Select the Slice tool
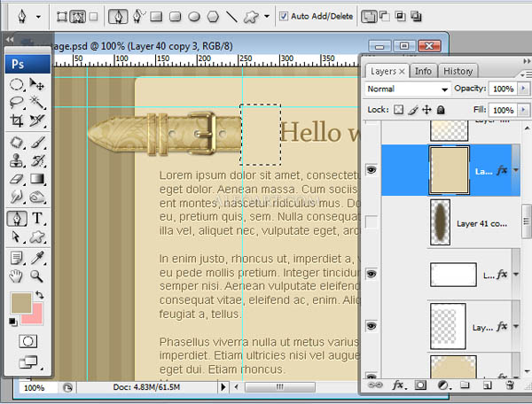The height and width of the screenshot is (404, 532). coord(36,120)
